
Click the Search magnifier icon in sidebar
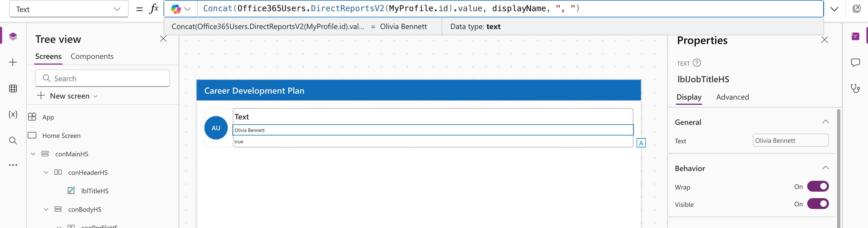point(13,141)
